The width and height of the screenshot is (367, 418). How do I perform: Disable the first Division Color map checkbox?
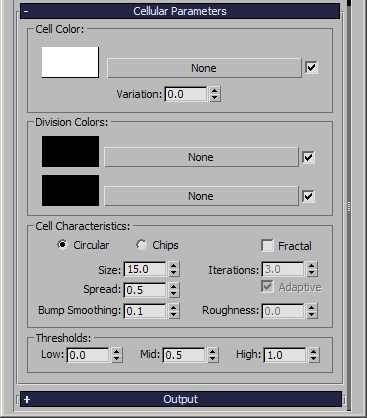[x=308, y=157]
